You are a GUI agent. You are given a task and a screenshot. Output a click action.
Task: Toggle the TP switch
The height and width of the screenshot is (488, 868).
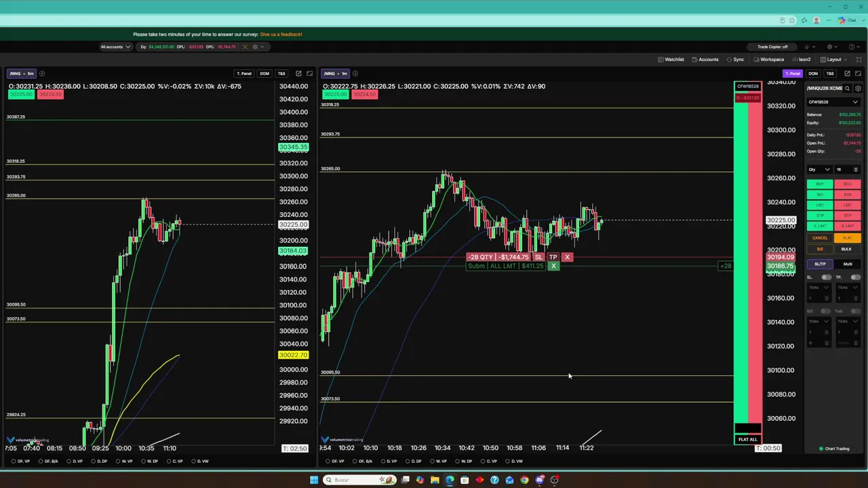(856, 277)
